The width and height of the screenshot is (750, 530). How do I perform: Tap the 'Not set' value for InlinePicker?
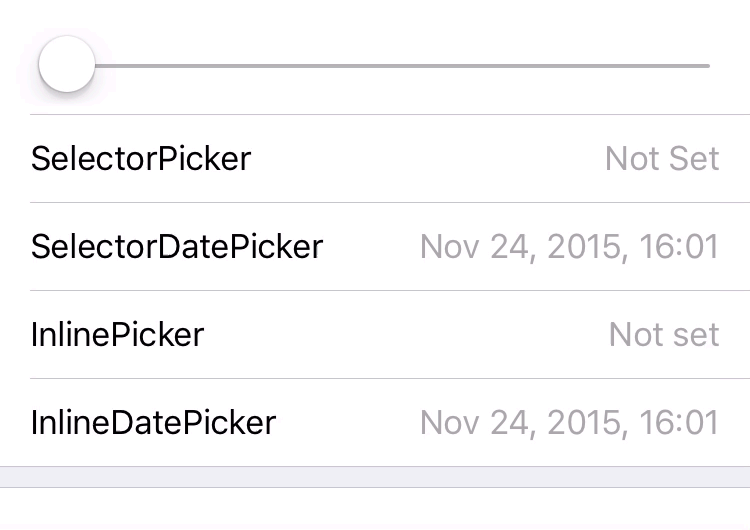pos(664,334)
